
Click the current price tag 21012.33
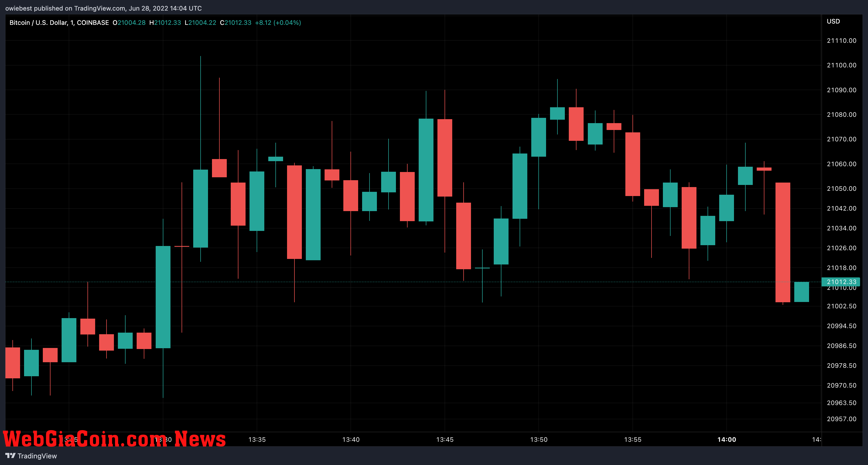(841, 282)
